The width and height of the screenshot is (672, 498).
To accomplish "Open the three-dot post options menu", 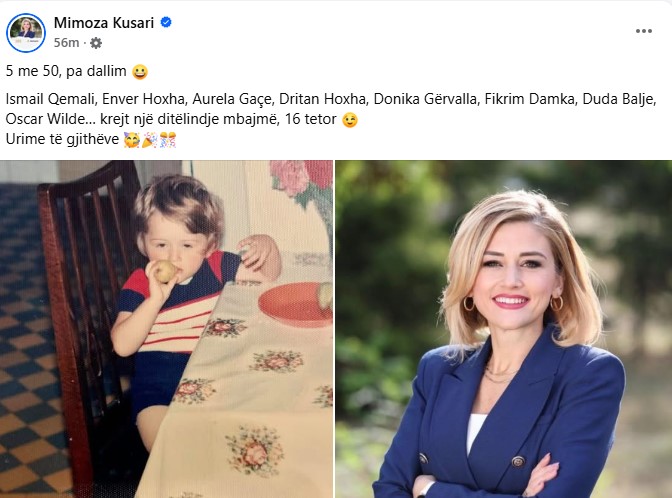I will pyautogui.click(x=644, y=31).
